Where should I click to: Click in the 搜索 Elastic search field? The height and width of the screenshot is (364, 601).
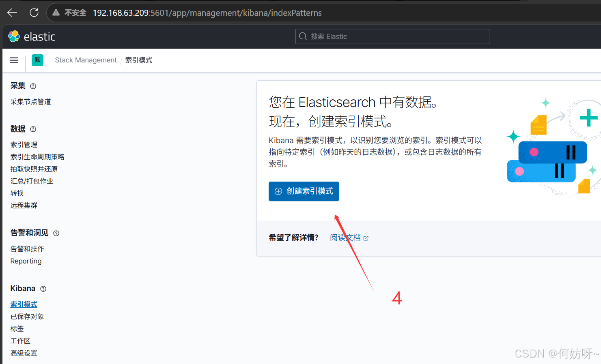point(392,36)
